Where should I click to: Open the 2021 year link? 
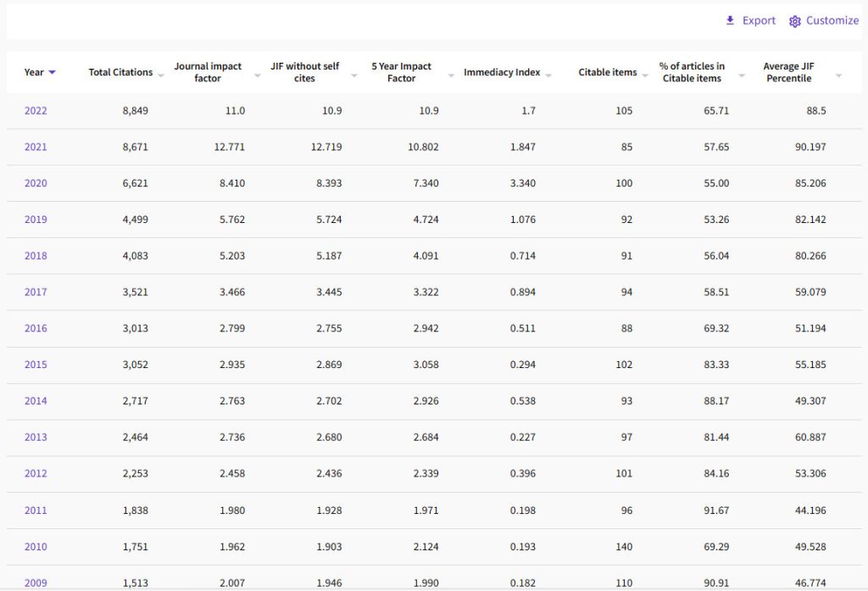click(x=36, y=147)
